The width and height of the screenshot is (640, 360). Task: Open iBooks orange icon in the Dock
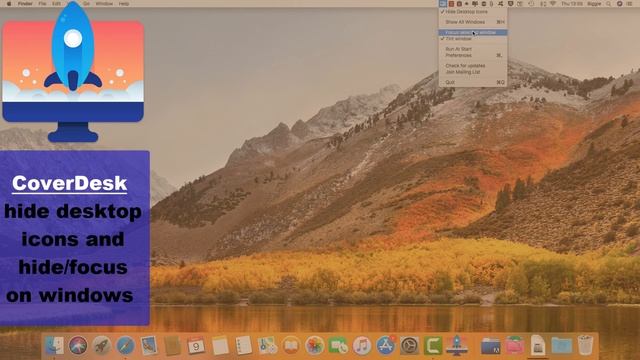pos(291,345)
